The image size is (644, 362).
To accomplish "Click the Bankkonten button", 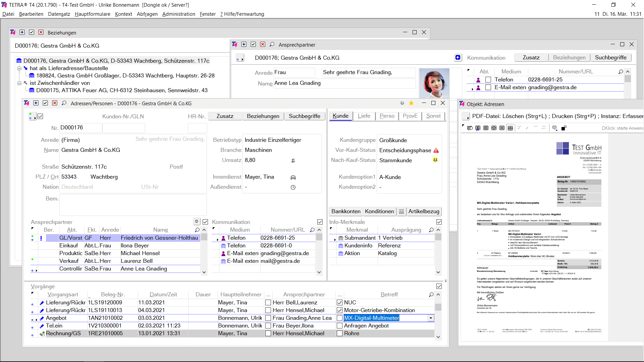I will (x=346, y=212).
